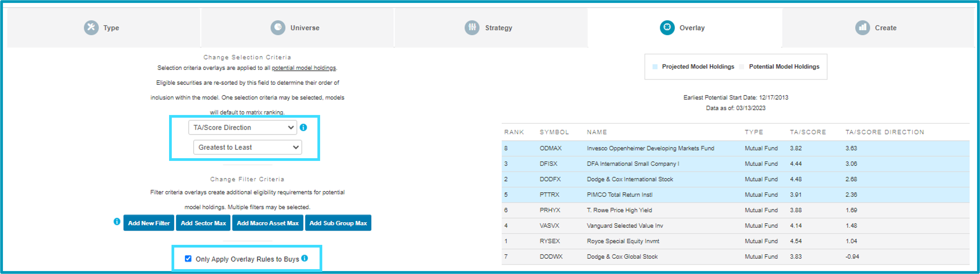Select the VASVX symbol cell

(x=549, y=226)
